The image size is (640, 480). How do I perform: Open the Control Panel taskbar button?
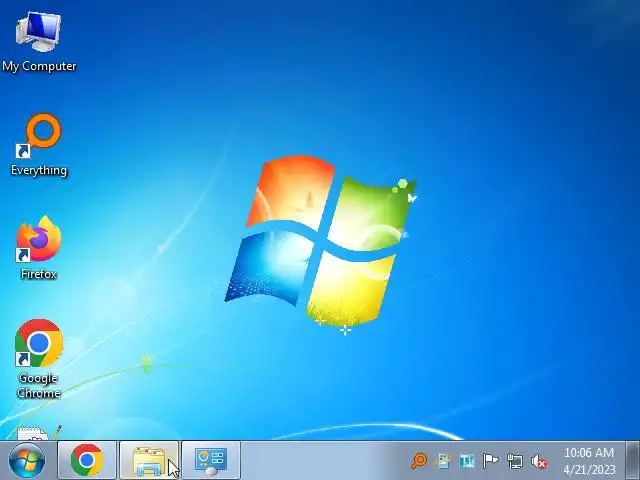[x=211, y=460]
